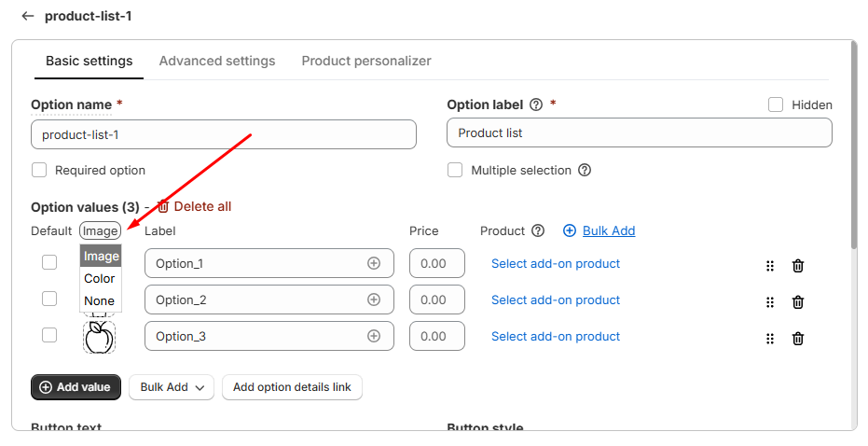The width and height of the screenshot is (868, 446).
Task: Switch to the Advanced settings tab
Action: tap(217, 61)
